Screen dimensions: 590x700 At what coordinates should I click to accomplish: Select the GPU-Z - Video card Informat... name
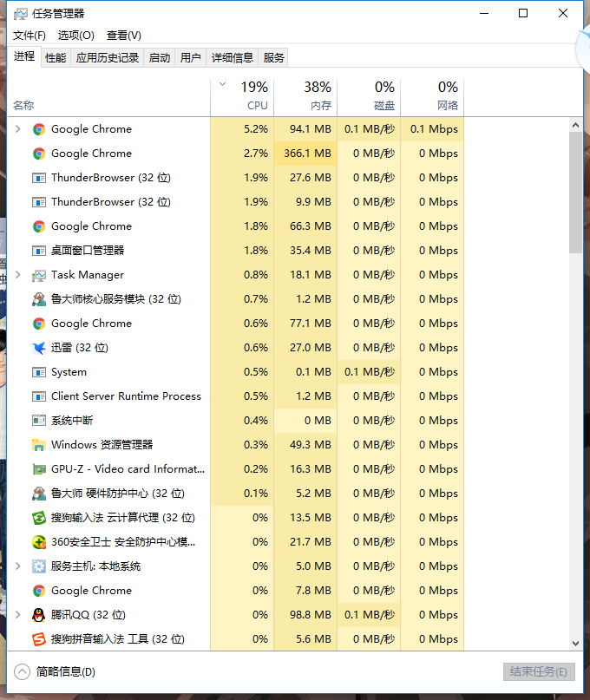[128, 468]
